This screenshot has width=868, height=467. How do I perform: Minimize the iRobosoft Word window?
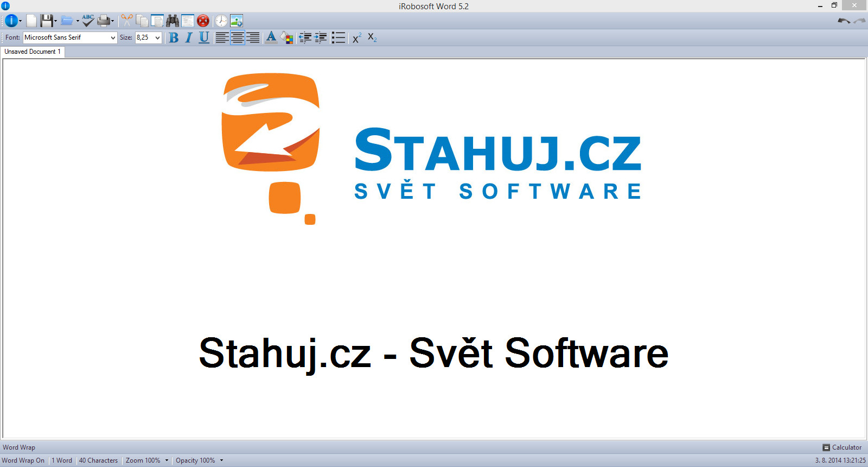coord(820,5)
